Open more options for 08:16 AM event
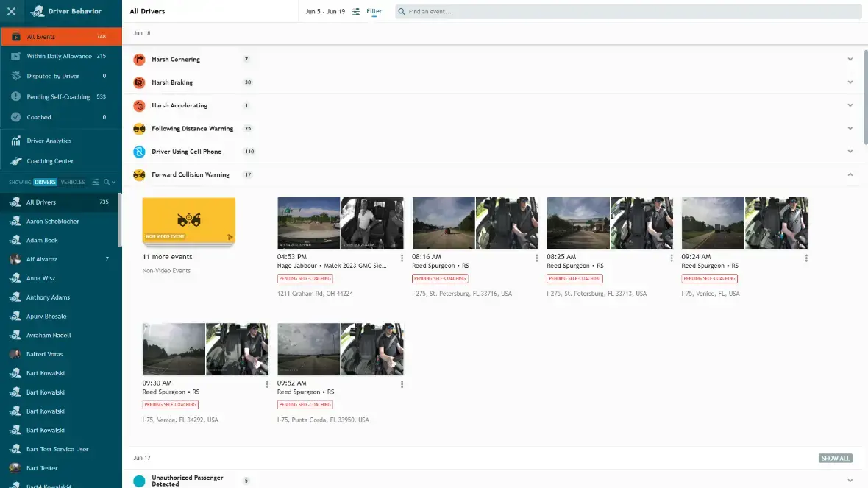The image size is (868, 488). tap(536, 258)
